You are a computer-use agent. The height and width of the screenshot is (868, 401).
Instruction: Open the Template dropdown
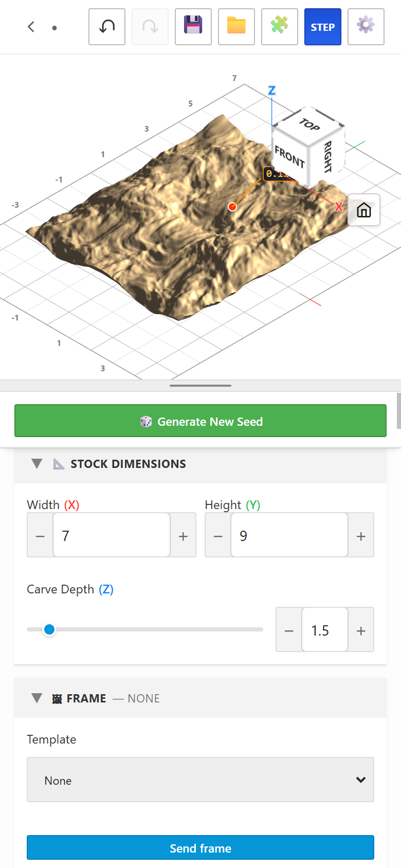click(x=200, y=780)
